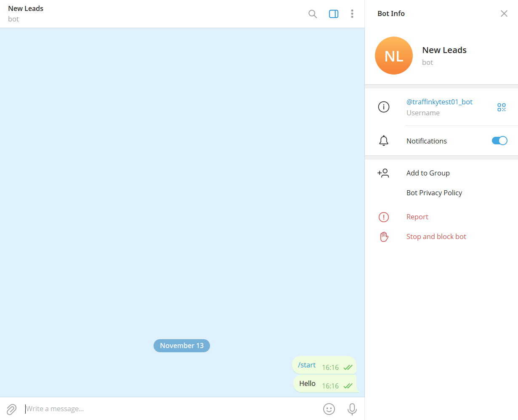Open the emoji picker
Screen dimensions: 518x420
[x=329, y=409]
